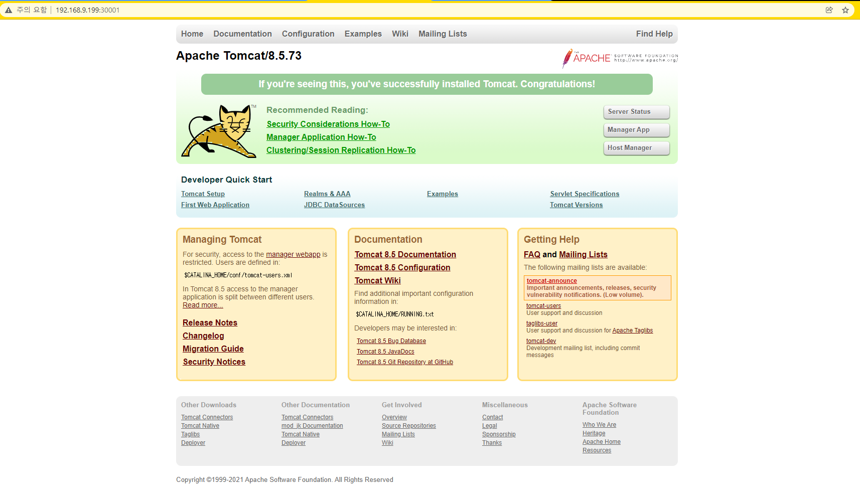Open Tomcat 8.5 JavaDocs link
Screen dimensions: 860x504
(385, 352)
